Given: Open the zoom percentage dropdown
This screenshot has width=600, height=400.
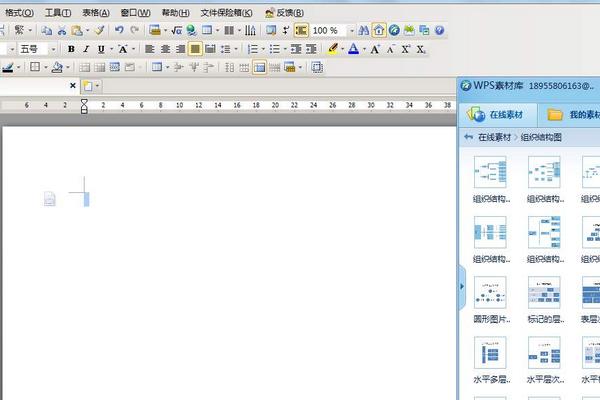Looking at the screenshot, I should coord(351,31).
